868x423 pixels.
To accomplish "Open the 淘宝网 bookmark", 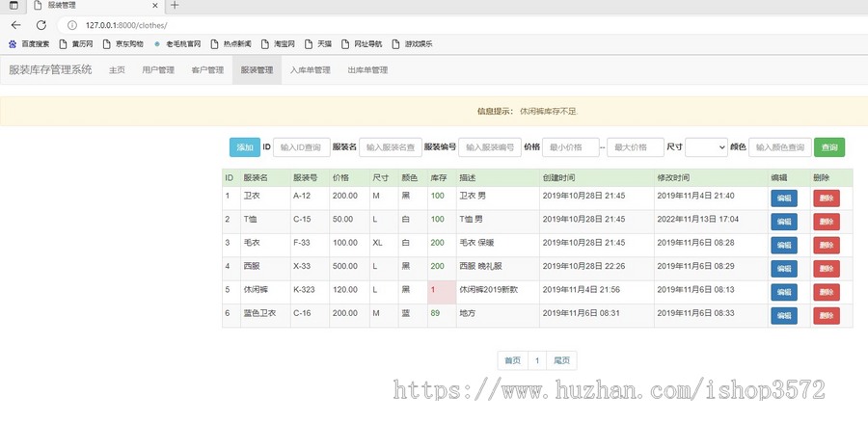I will 278,44.
